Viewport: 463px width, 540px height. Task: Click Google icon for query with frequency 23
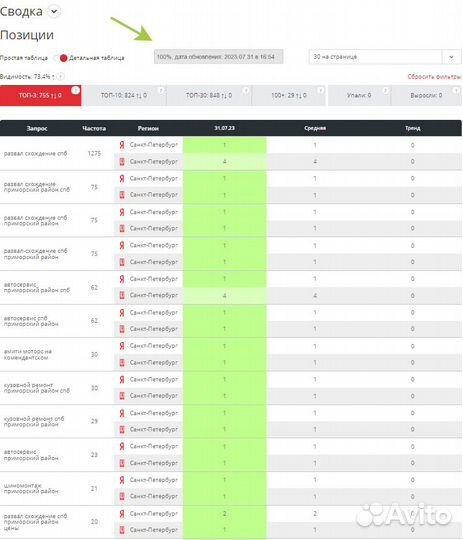pyautogui.click(x=122, y=463)
